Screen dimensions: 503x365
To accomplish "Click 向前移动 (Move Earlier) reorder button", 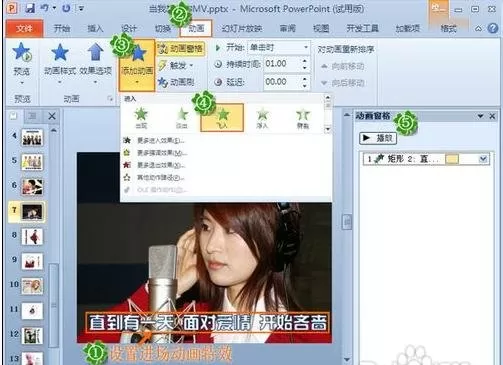I will (x=343, y=66).
